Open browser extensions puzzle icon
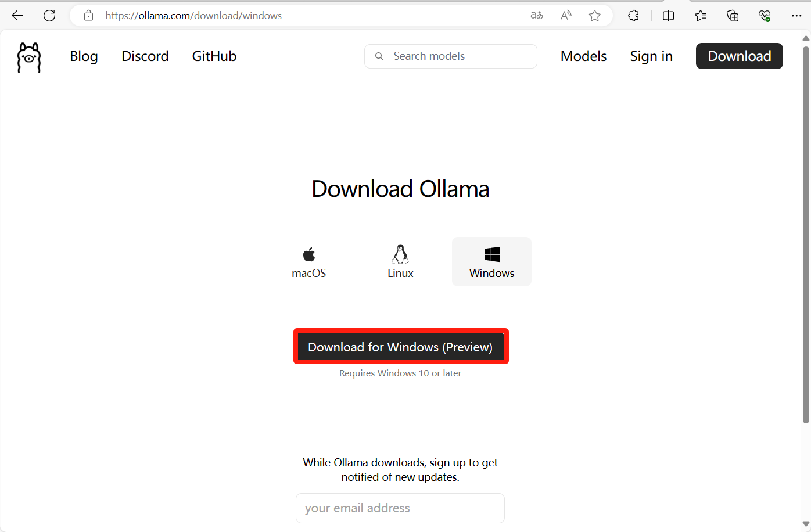 pos(634,16)
